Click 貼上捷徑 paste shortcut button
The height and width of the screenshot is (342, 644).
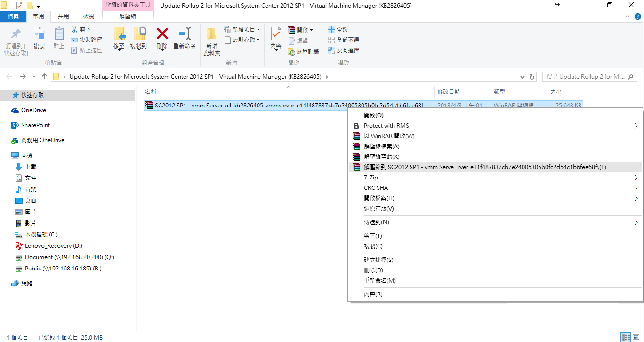pos(86,50)
